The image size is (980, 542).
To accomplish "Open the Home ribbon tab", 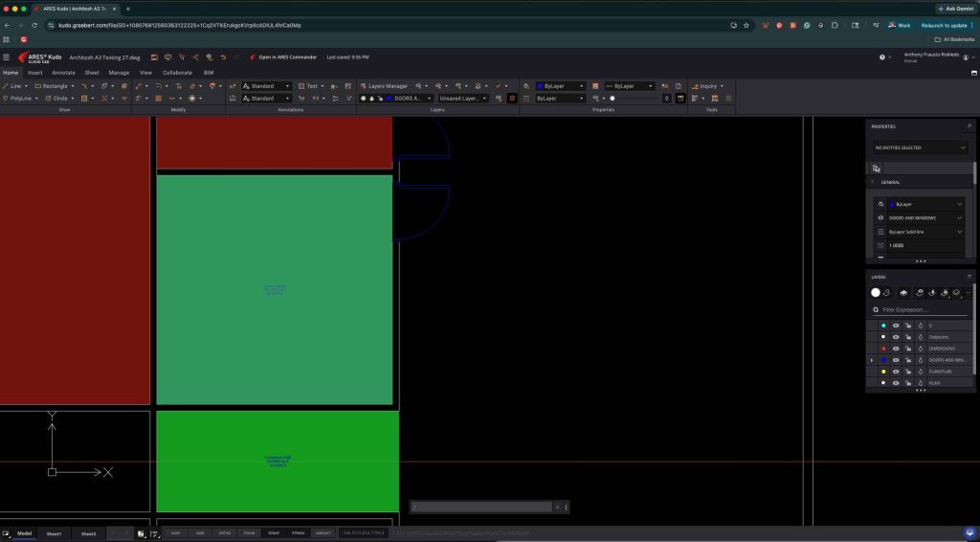I will pyautogui.click(x=11, y=73).
